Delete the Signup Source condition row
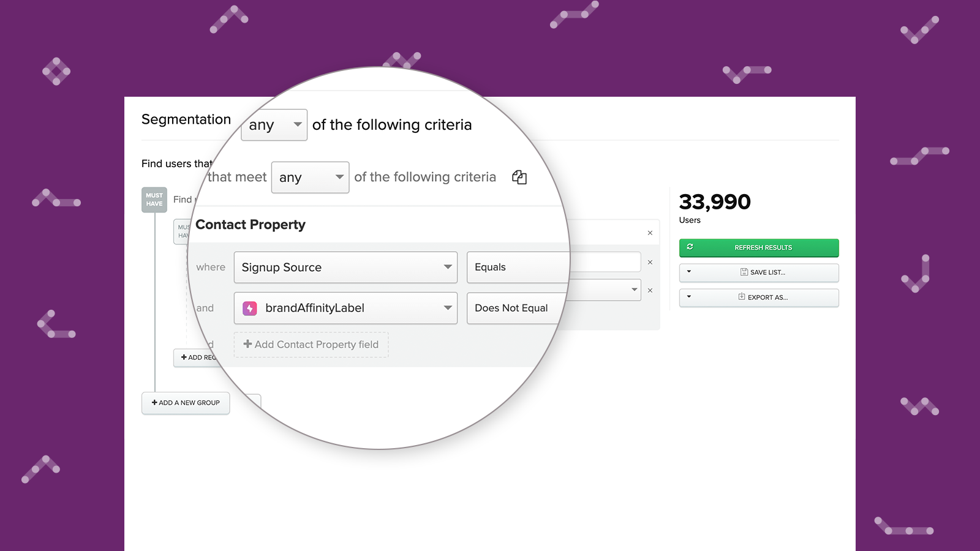Viewport: 980px width, 551px height. point(650,263)
